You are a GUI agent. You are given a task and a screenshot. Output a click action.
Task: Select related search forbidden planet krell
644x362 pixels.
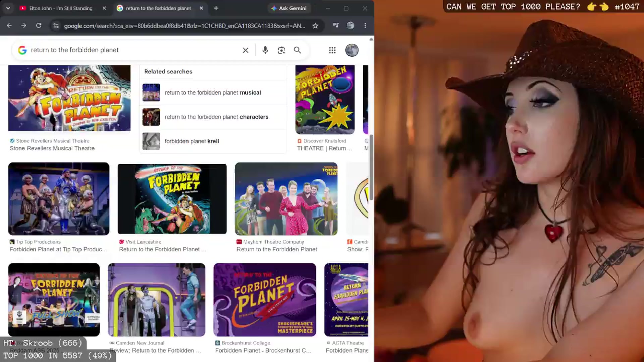point(213,141)
